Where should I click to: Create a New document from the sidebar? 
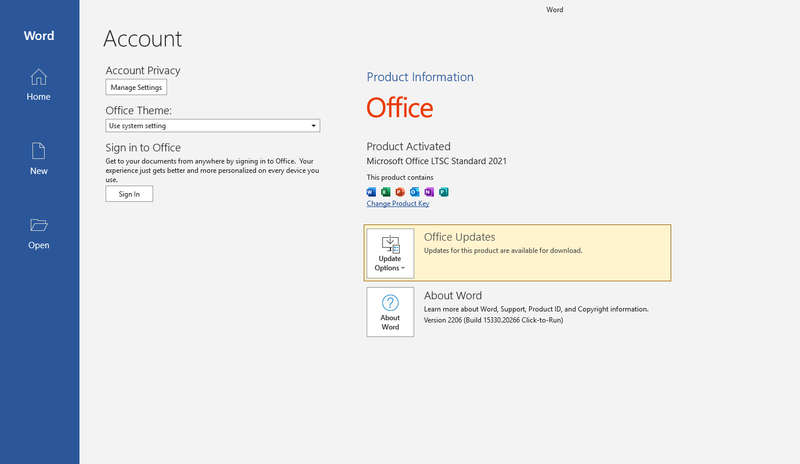[x=38, y=159]
